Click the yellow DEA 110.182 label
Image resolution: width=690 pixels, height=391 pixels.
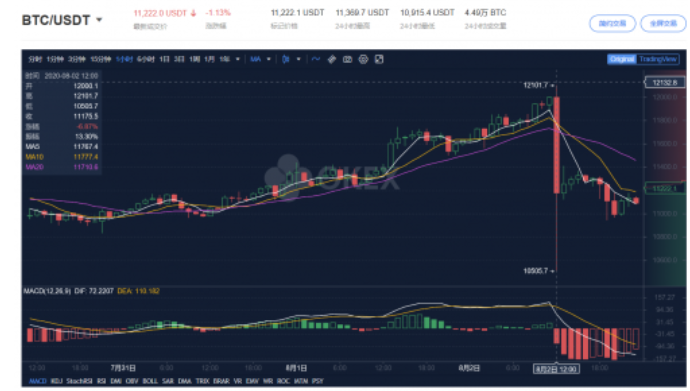tap(138, 291)
